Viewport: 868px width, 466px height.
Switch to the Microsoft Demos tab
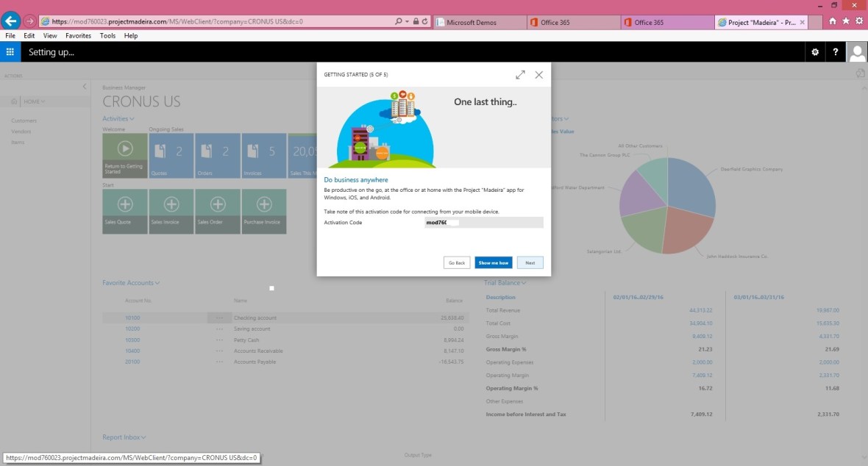point(478,22)
